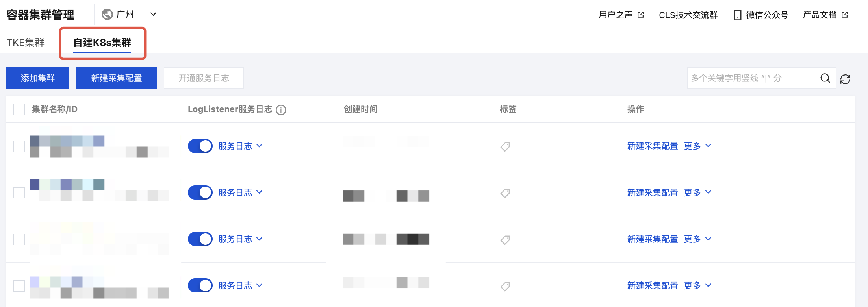This screenshot has width=868, height=307.
Task: Click the 添加集群 button
Action: click(x=38, y=78)
